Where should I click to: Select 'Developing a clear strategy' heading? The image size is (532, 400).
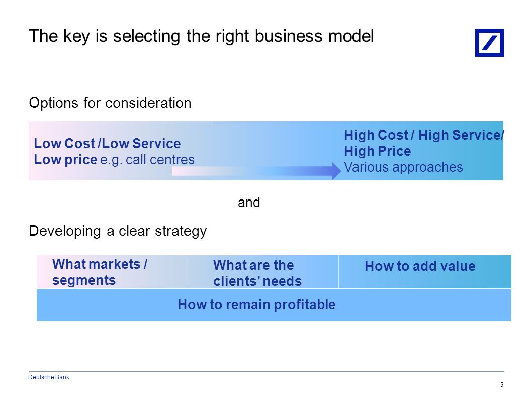(x=118, y=231)
